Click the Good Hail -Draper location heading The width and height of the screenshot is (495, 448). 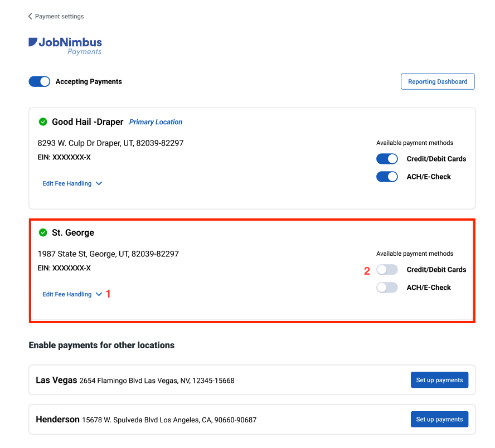point(86,121)
